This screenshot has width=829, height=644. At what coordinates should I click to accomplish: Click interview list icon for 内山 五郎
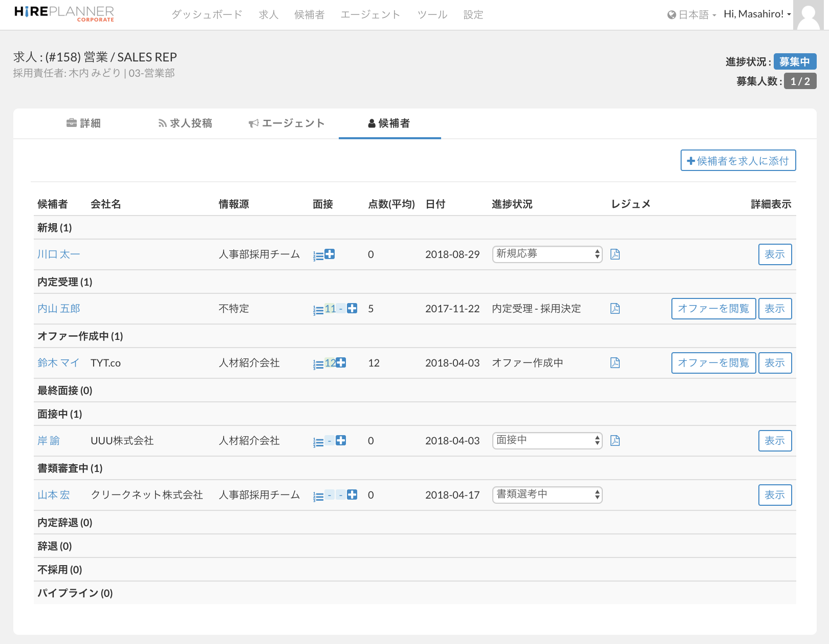318,310
